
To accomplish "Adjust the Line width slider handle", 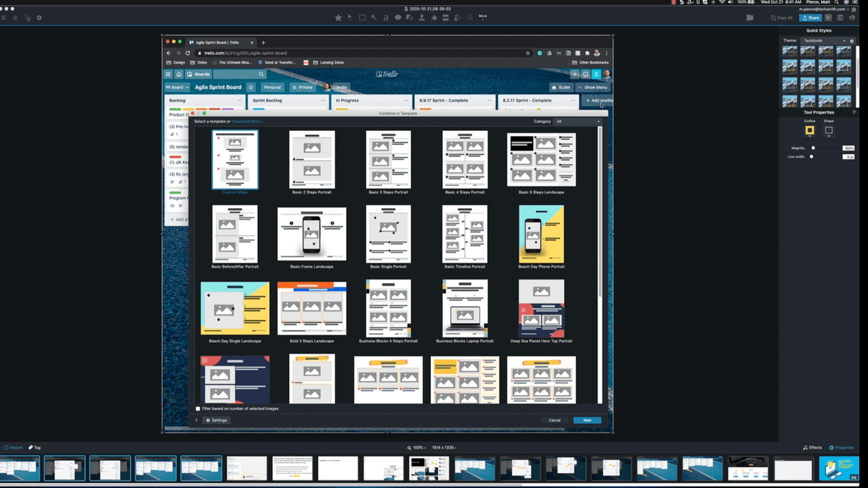I will [811, 157].
